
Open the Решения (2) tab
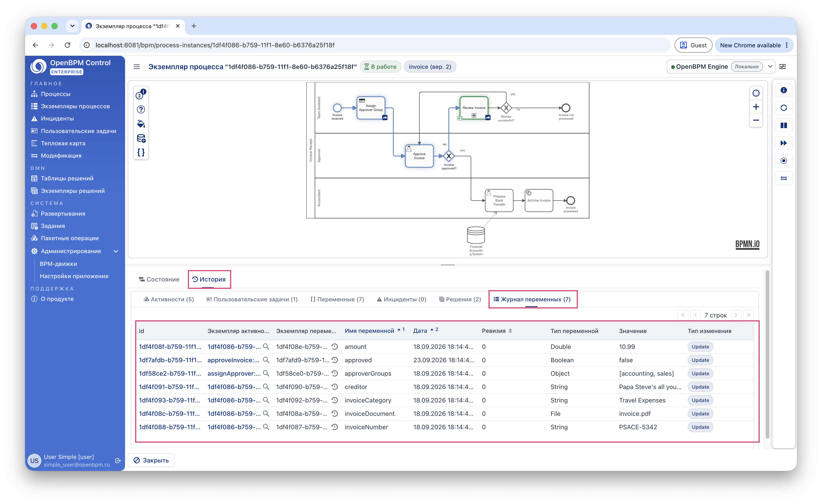click(x=460, y=299)
